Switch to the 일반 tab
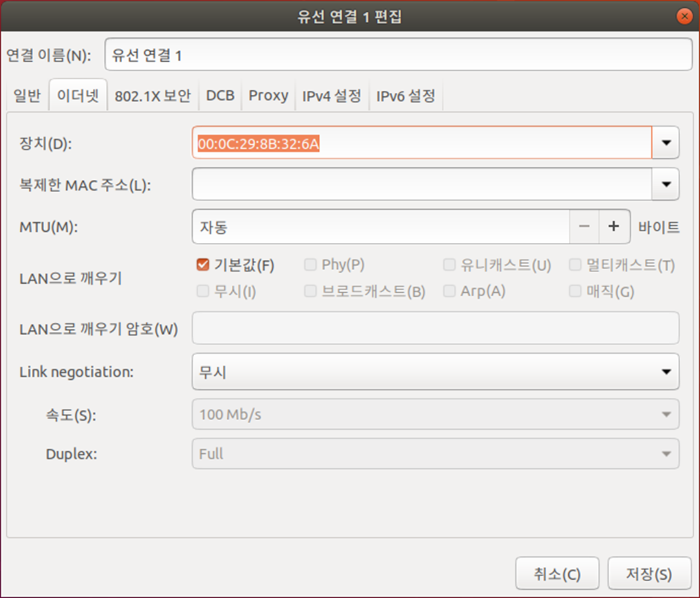The width and height of the screenshot is (700, 598). click(27, 96)
